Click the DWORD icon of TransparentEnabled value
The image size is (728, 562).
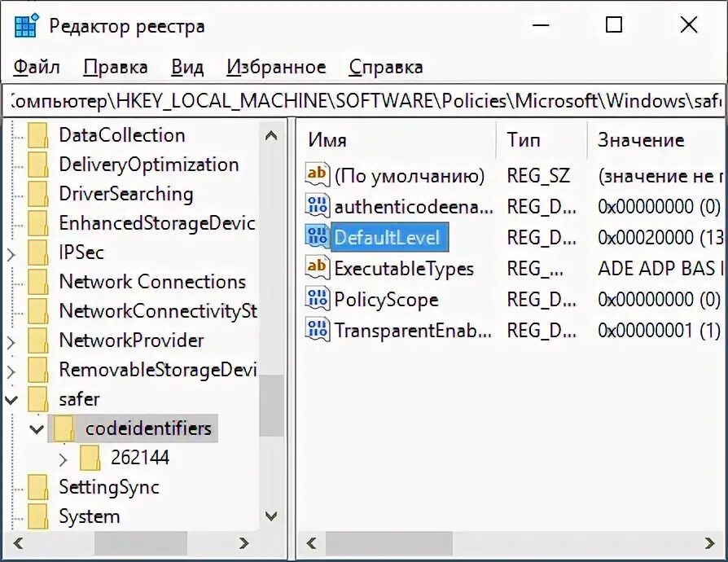[317, 330]
